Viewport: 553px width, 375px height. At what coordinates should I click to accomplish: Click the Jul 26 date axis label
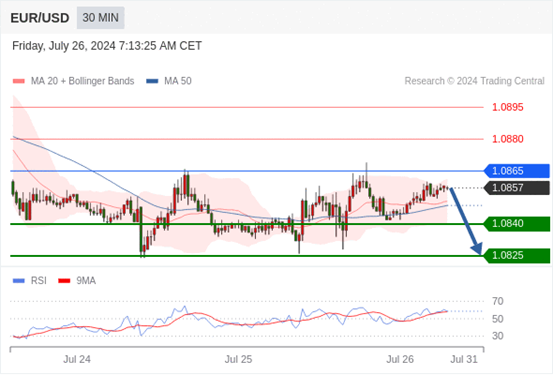[x=400, y=359]
